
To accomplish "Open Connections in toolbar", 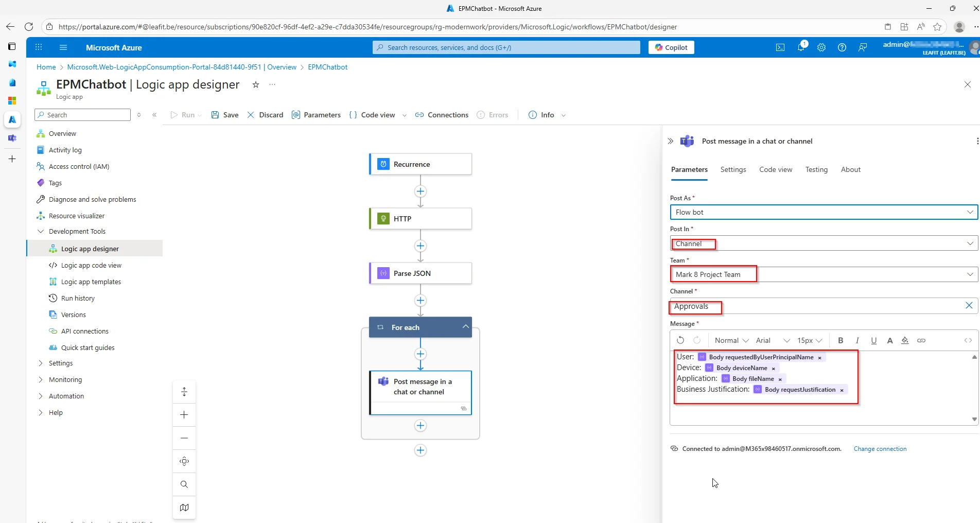I will point(442,115).
